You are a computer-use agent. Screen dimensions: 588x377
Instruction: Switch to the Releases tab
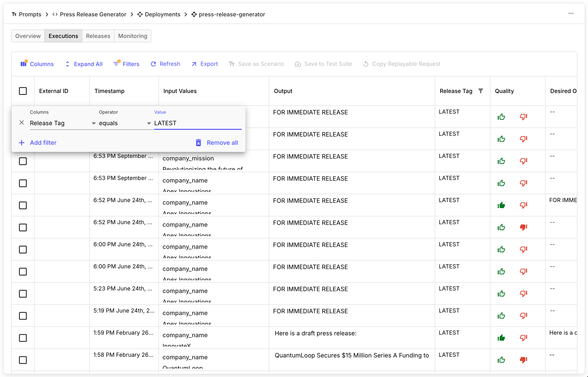pos(98,36)
